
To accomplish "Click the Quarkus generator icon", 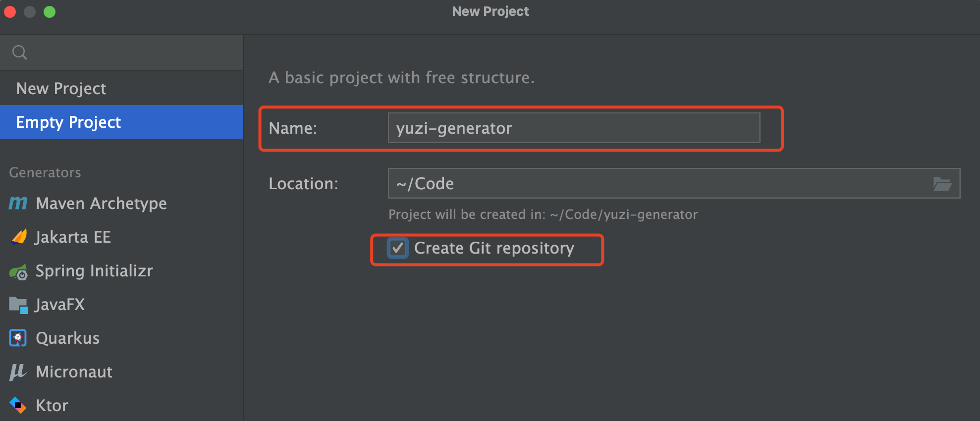I will (x=18, y=338).
